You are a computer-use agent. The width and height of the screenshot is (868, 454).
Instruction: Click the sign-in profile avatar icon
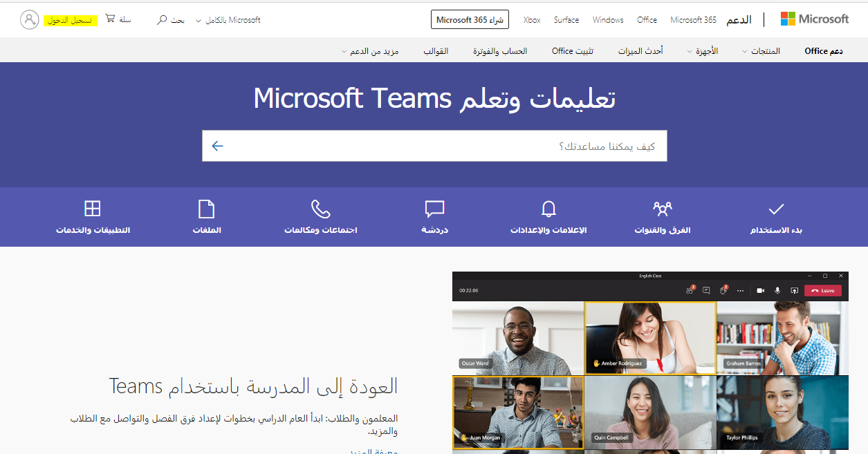tap(30, 19)
